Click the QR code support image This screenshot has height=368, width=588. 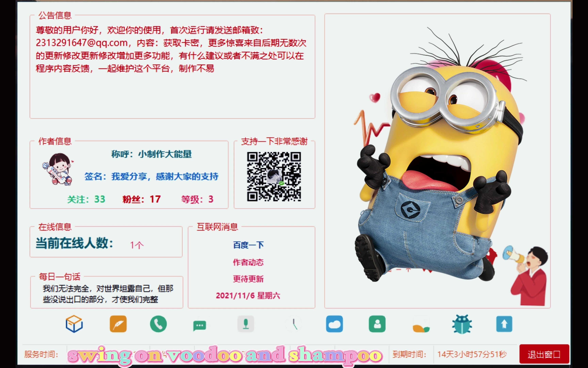tap(274, 177)
